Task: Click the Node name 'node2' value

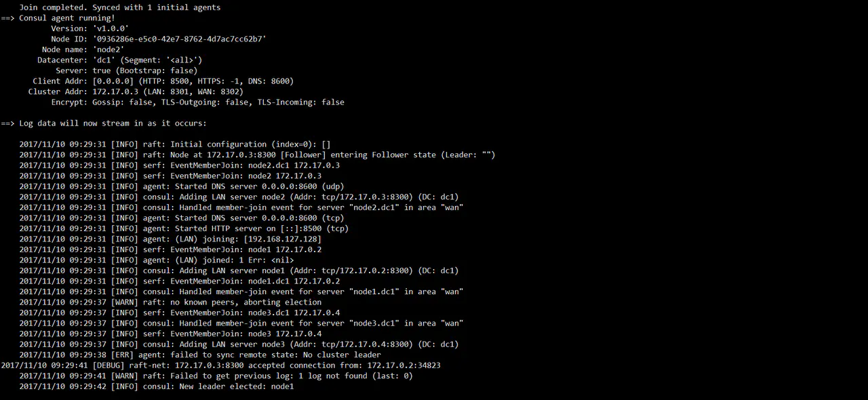Action: 108,49
